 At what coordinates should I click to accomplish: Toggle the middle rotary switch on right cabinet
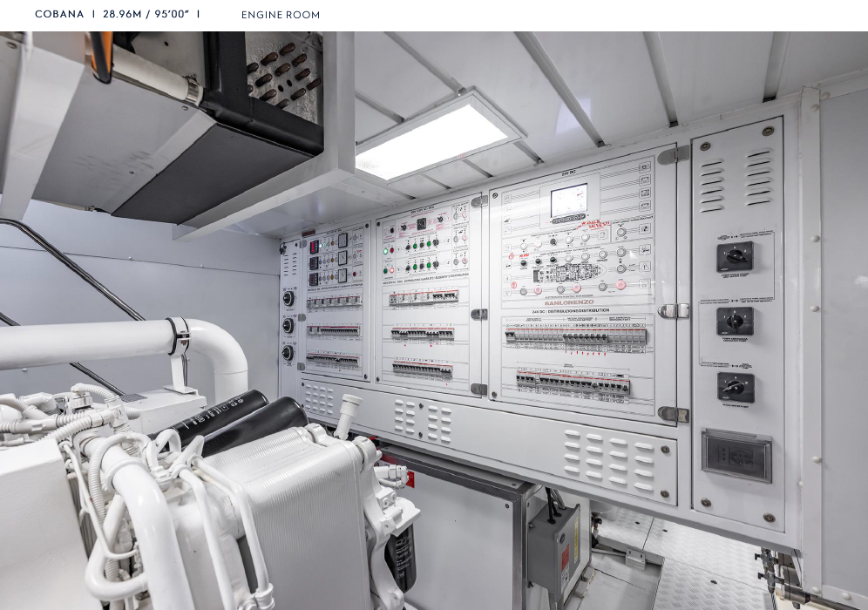(735, 321)
